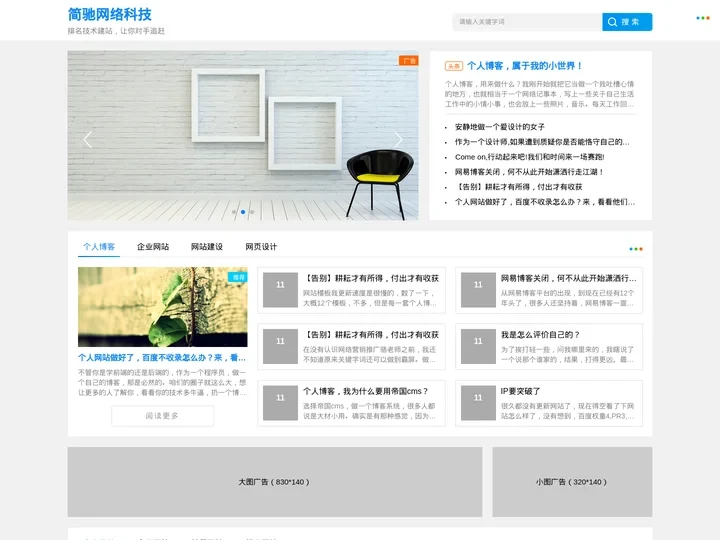
Task: Switch to the 网页设计 tab
Action: click(261, 247)
